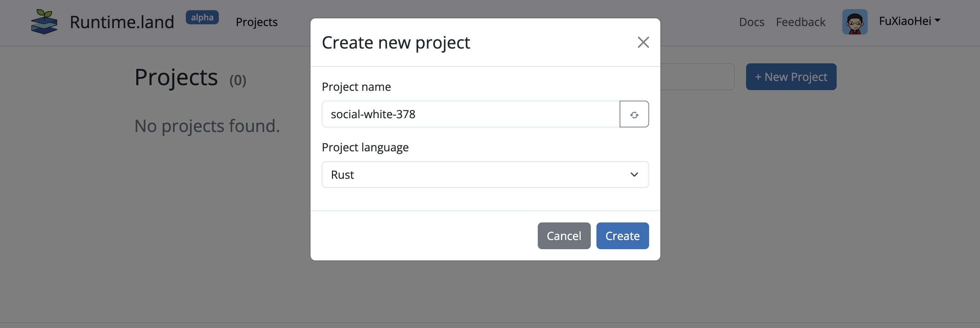Click the No projects found message

pyautogui.click(x=207, y=126)
